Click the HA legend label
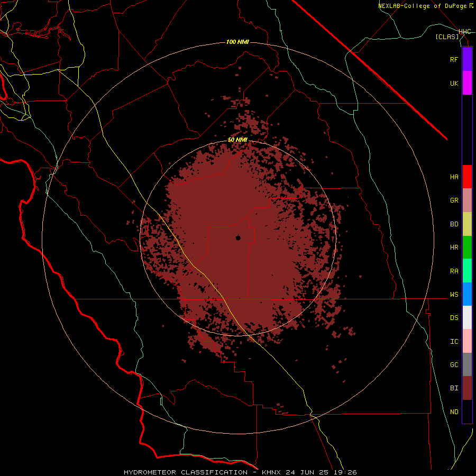 (454, 177)
